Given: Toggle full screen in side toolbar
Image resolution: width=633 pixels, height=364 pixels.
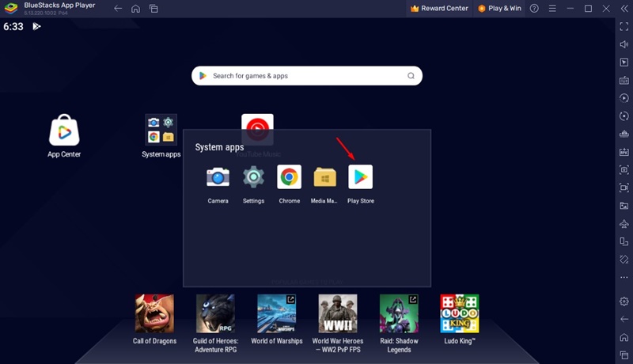Looking at the screenshot, I should (624, 27).
